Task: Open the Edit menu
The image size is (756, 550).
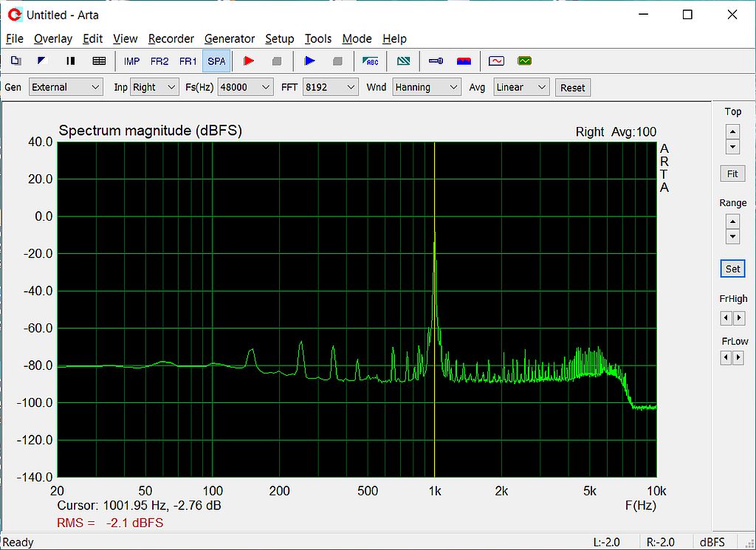Action: click(92, 38)
